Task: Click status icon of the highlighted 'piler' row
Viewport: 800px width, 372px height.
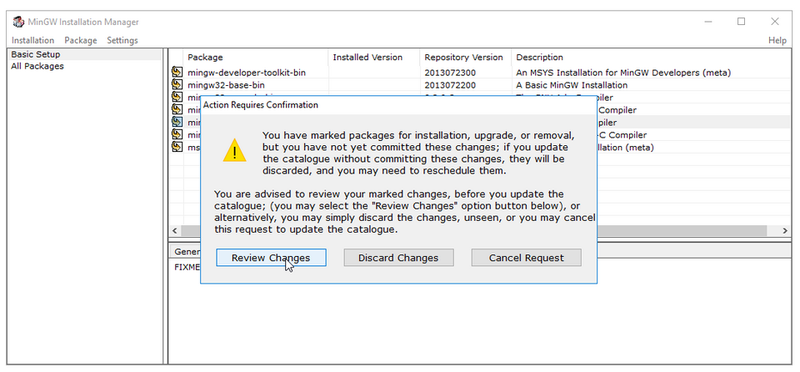Action: point(177,121)
